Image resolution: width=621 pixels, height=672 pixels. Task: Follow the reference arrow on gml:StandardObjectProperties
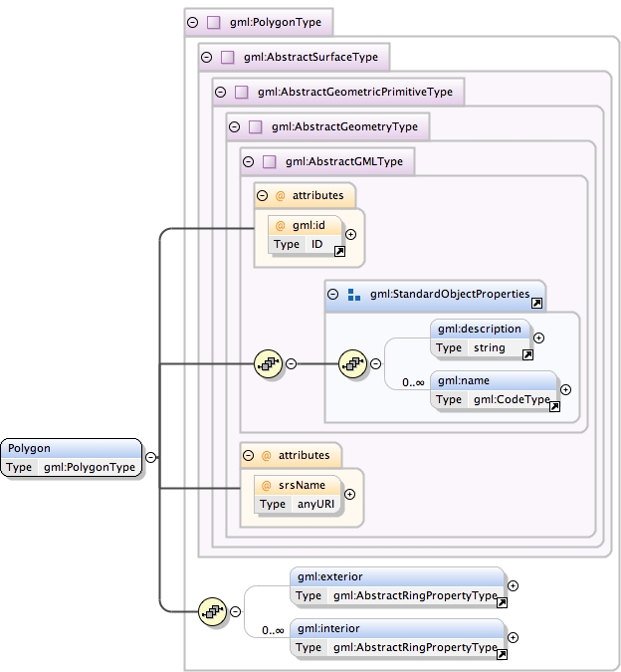click(537, 304)
